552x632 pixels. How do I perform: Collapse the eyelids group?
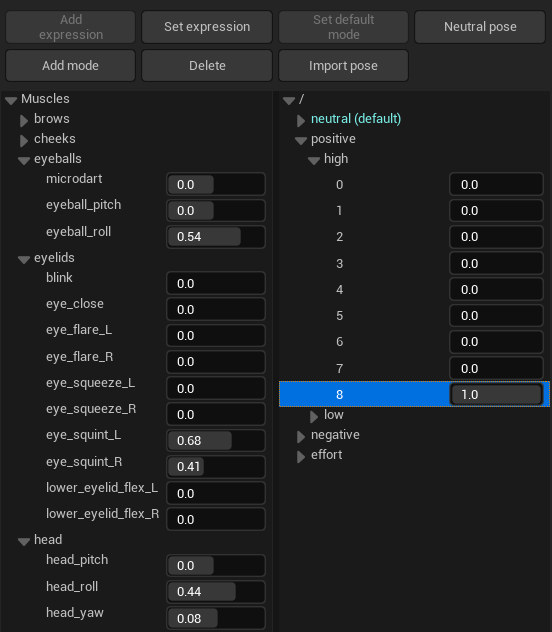[24, 259]
